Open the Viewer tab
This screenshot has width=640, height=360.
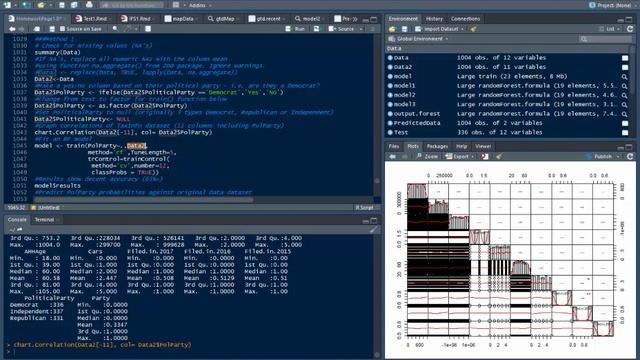click(483, 146)
